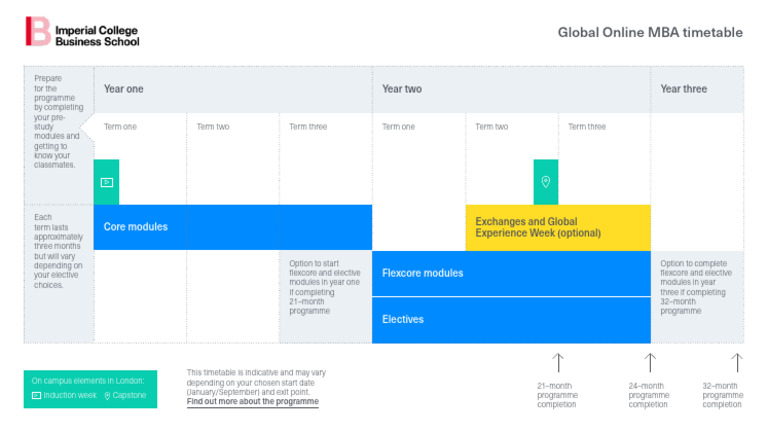Viewport: 768px width, 432px height.
Task: Click the 32-month completion arrow
Action: (x=737, y=363)
